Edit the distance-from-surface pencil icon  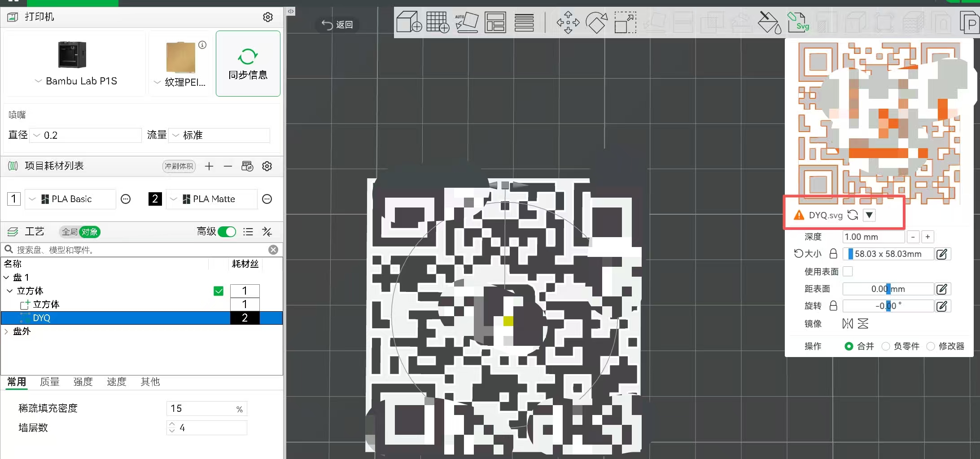coord(942,289)
